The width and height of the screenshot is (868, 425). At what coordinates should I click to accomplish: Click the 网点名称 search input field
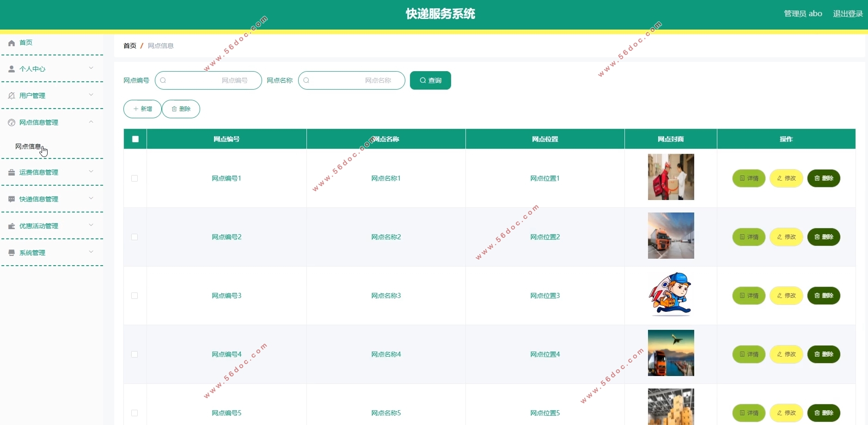coord(356,80)
